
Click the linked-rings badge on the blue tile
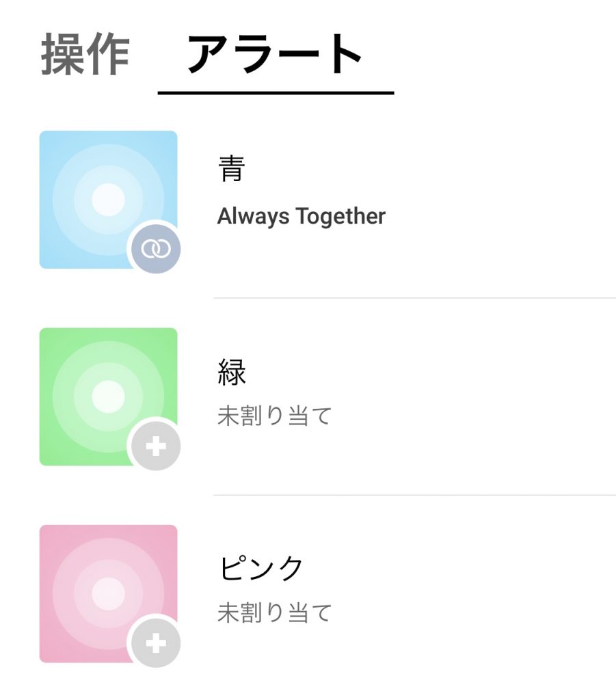point(156,249)
